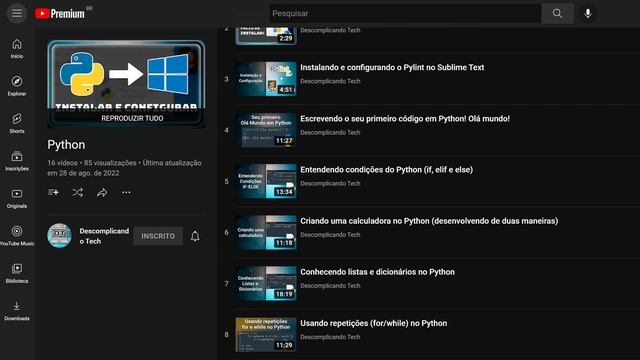The width and height of the screenshot is (640, 360).
Task: Open video Escrevendo o seu primeiro código
Action: [405, 119]
